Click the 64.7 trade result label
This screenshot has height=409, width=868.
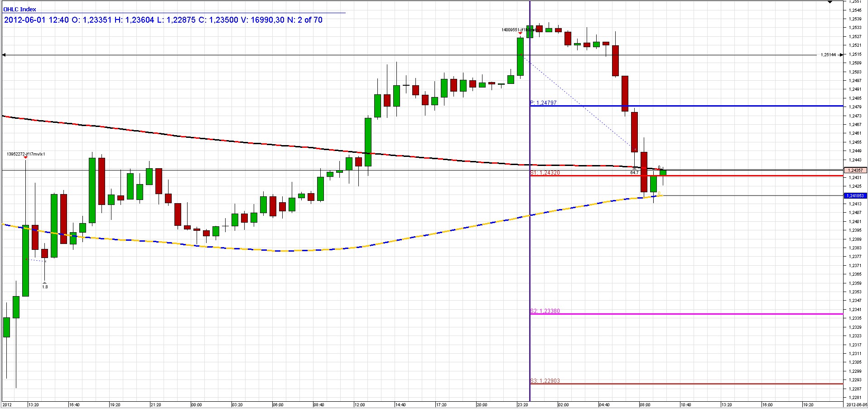[634, 173]
